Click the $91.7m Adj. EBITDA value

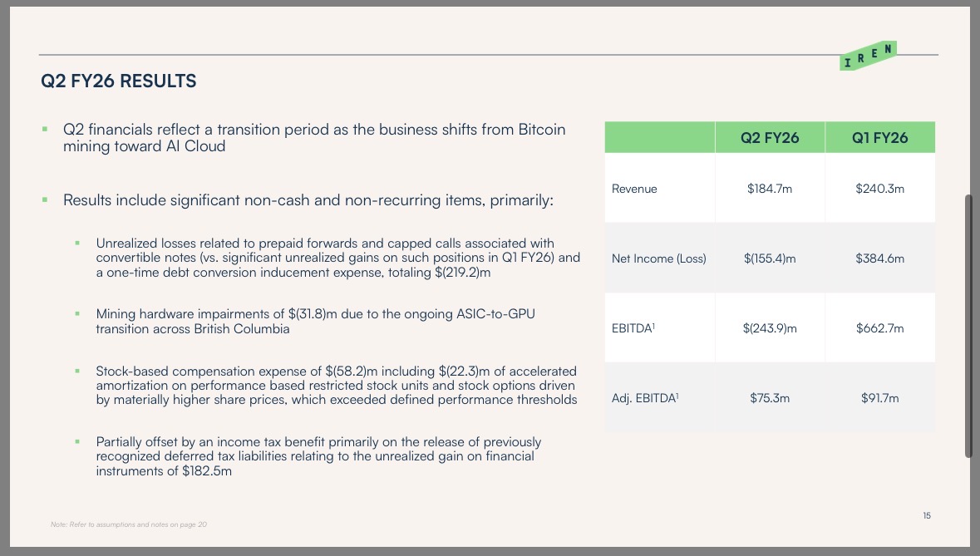tap(879, 398)
